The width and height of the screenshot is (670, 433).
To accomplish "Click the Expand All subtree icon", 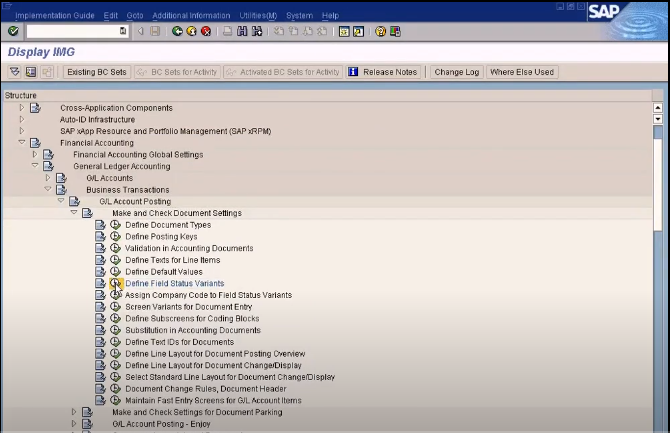I will pos(15,72).
